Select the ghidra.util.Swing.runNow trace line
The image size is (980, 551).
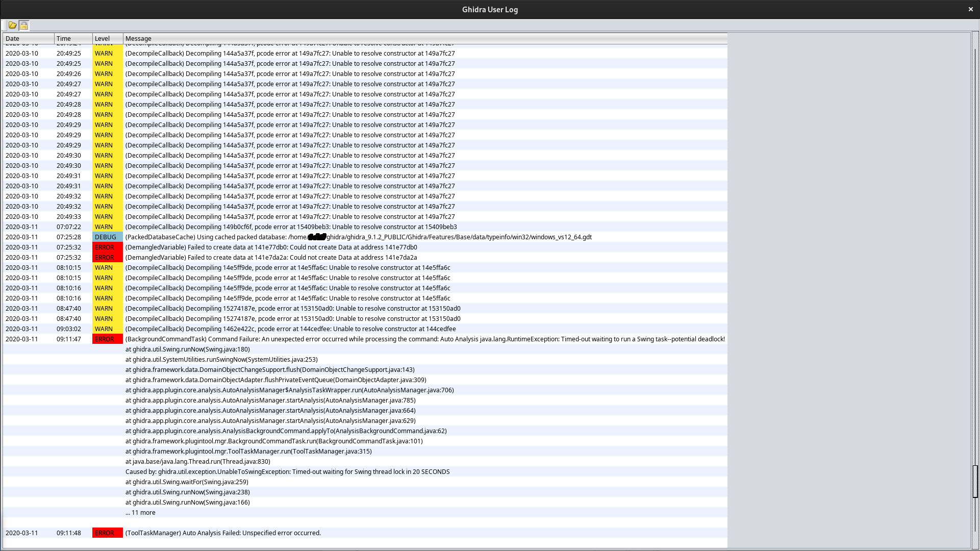[187, 349]
